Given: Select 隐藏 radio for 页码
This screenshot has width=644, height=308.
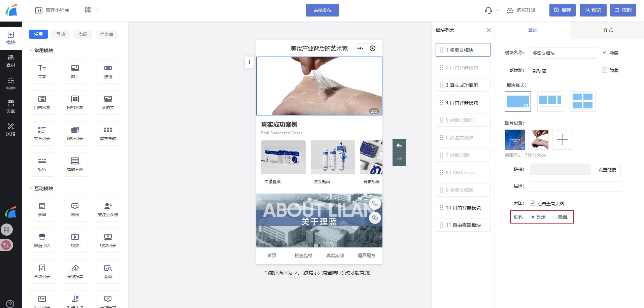Looking at the screenshot, I should click(554, 217).
